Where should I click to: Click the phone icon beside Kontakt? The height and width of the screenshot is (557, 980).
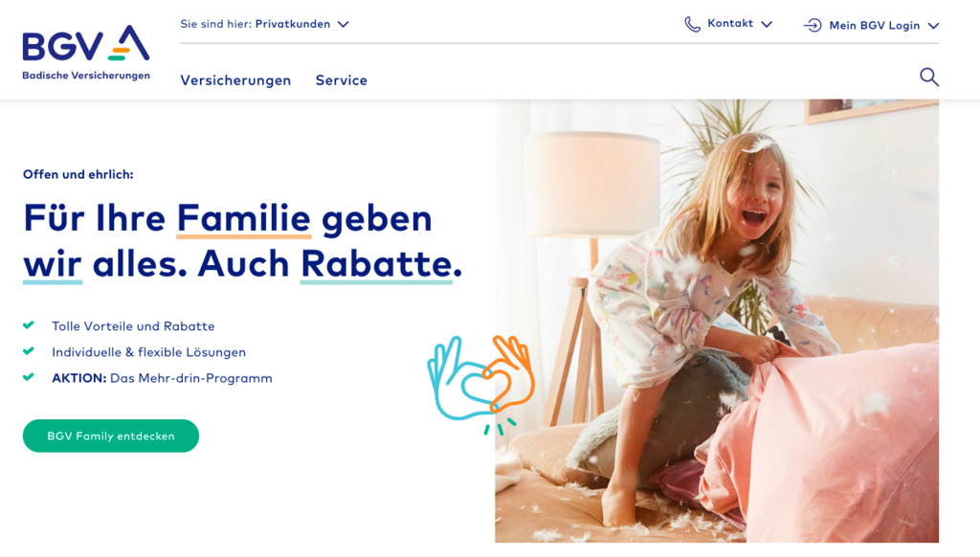[692, 24]
